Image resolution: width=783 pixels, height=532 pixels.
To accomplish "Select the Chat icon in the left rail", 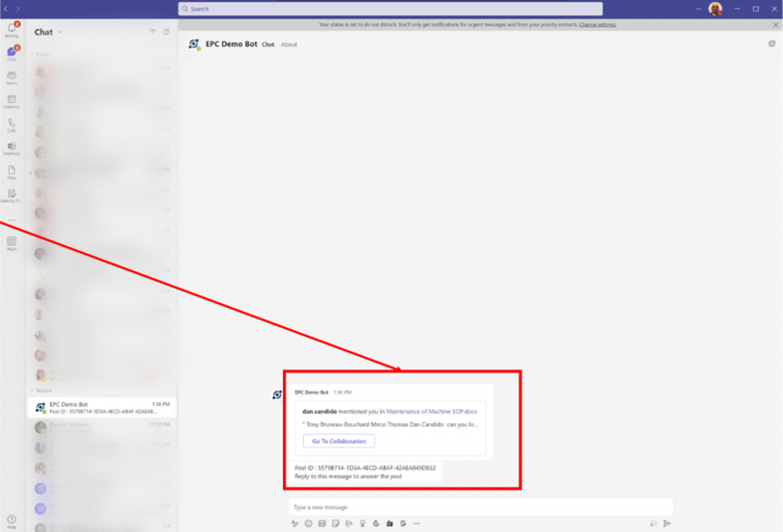I will (12, 54).
